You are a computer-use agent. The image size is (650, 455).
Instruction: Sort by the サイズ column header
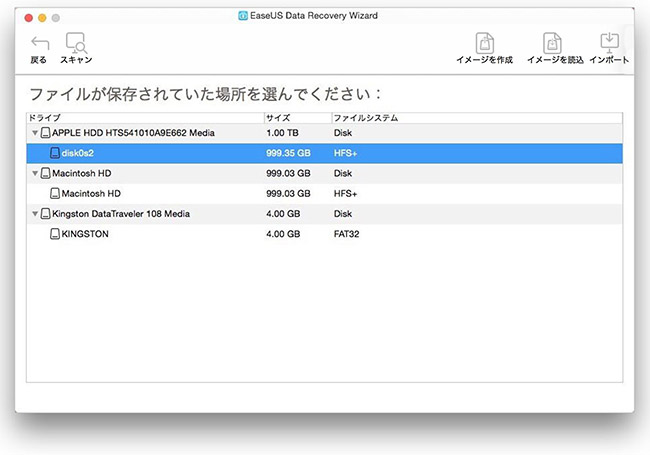tap(298, 118)
